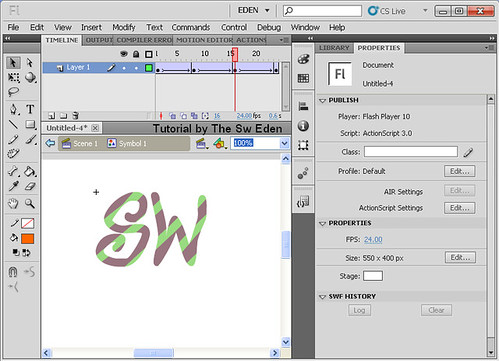Toggle lock all layers padlock icon
This screenshot has width=499, height=361.
[x=136, y=54]
